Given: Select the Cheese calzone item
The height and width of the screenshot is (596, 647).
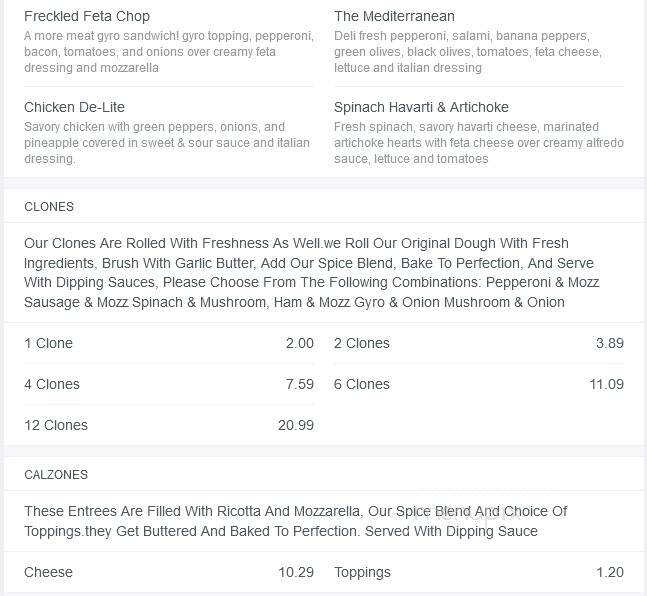Looking at the screenshot, I should tap(168, 572).
